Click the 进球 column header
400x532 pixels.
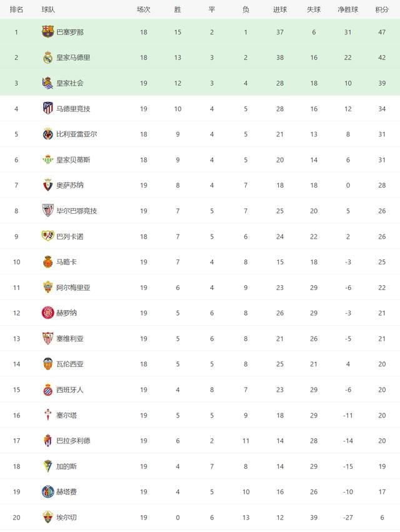[x=280, y=10]
